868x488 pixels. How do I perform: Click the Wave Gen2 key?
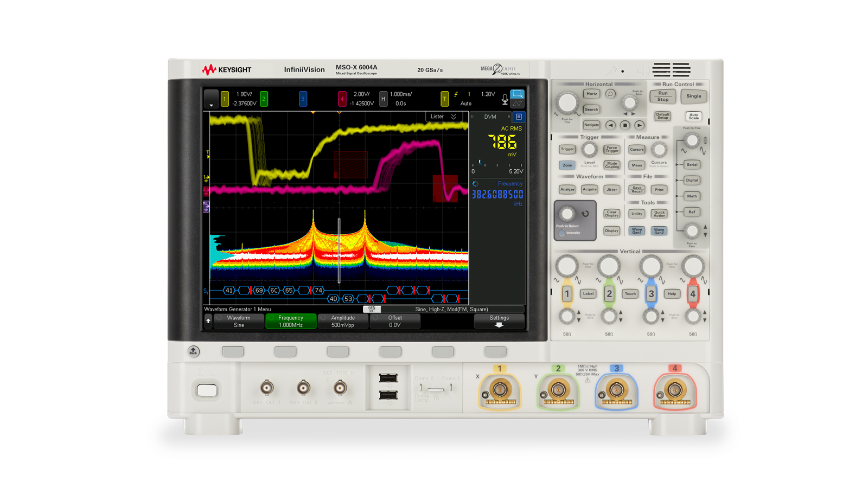[659, 231]
